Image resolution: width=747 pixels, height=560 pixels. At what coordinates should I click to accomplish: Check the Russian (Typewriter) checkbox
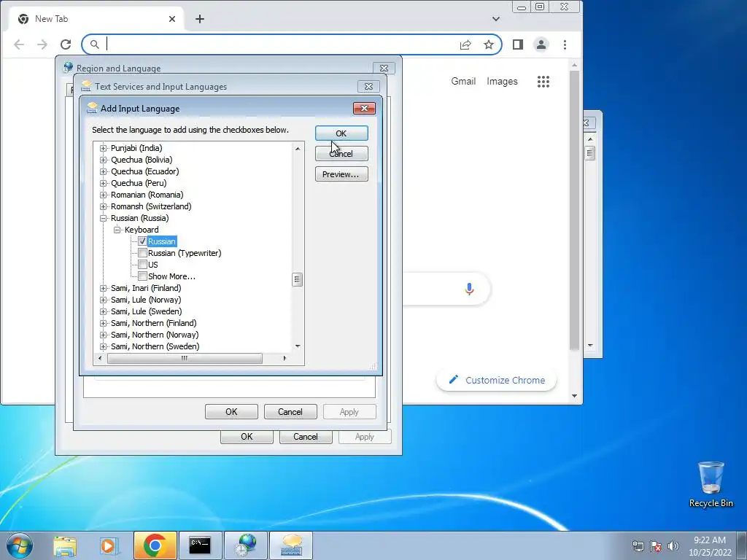[x=142, y=253]
